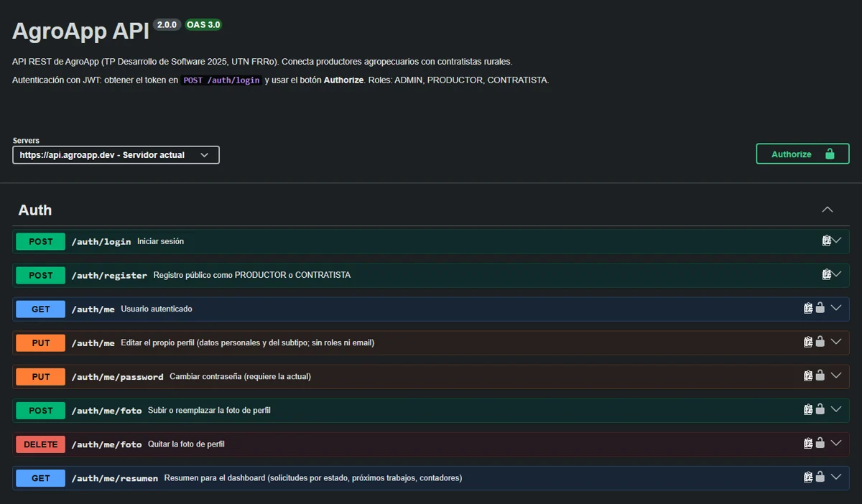Click the lock icon on /auth/me/password row
Image resolution: width=862 pixels, height=504 pixels.
pyautogui.click(x=820, y=375)
